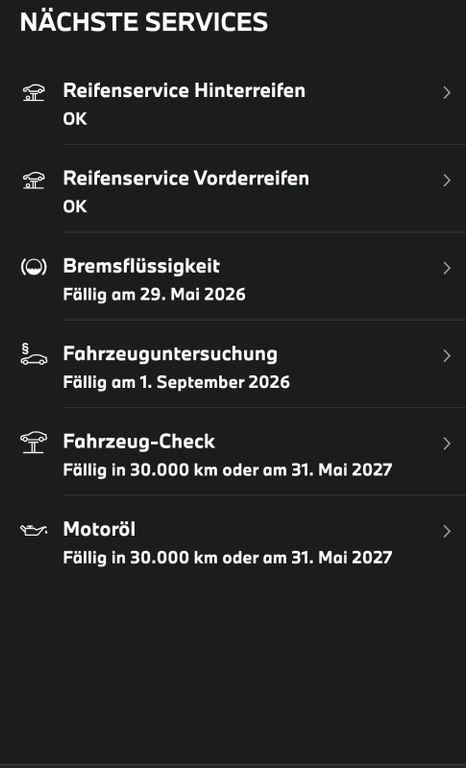Screen dimensions: 466x768
Task: Tap the front tire service car-lift icon
Action: pos(34,180)
